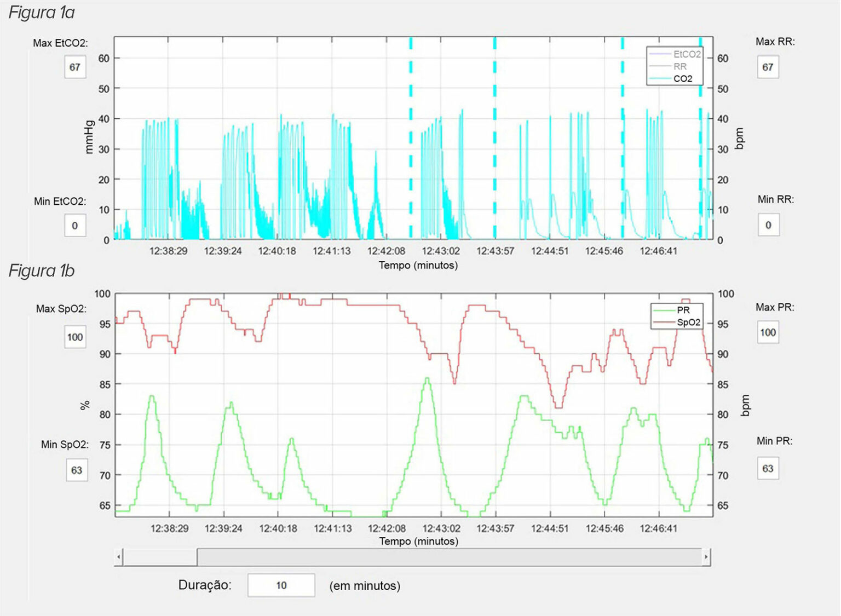Select the Max PR value box

[768, 332]
